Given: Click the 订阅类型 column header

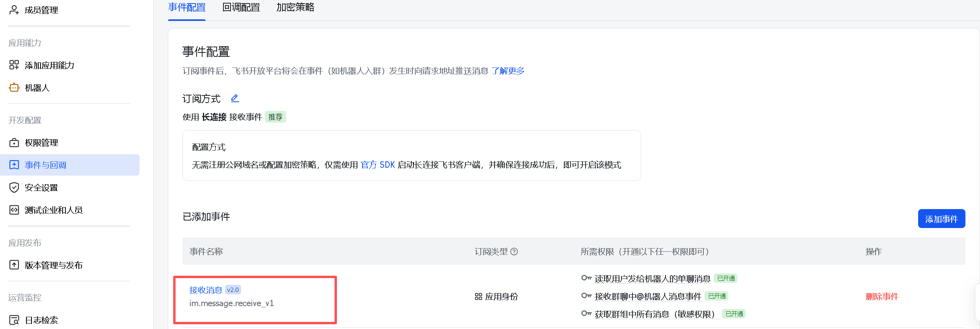Looking at the screenshot, I should [491, 251].
